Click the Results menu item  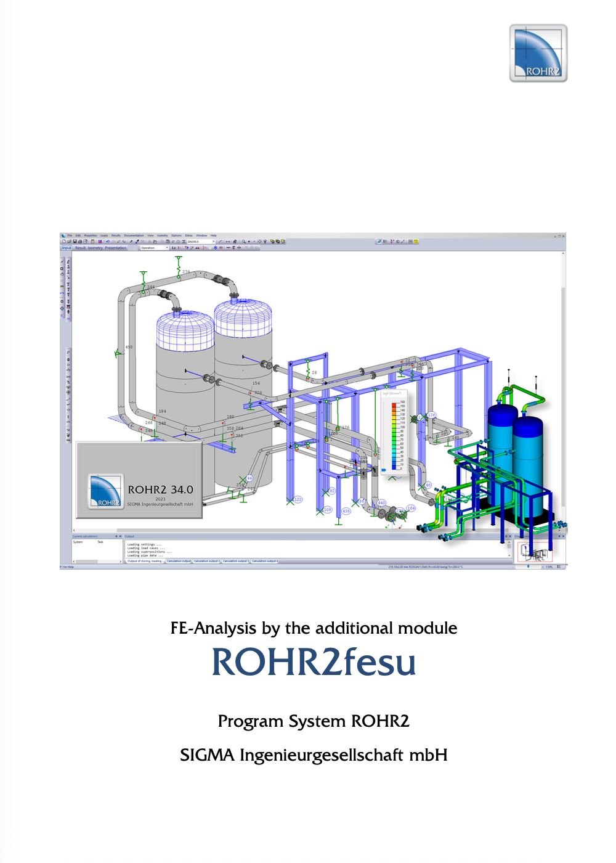coord(116,235)
